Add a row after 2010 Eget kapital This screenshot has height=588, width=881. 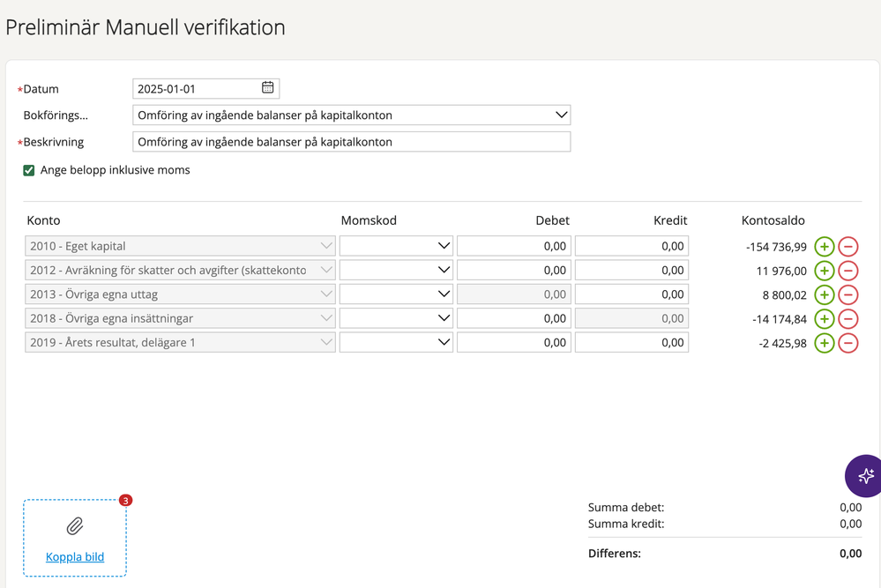824,247
